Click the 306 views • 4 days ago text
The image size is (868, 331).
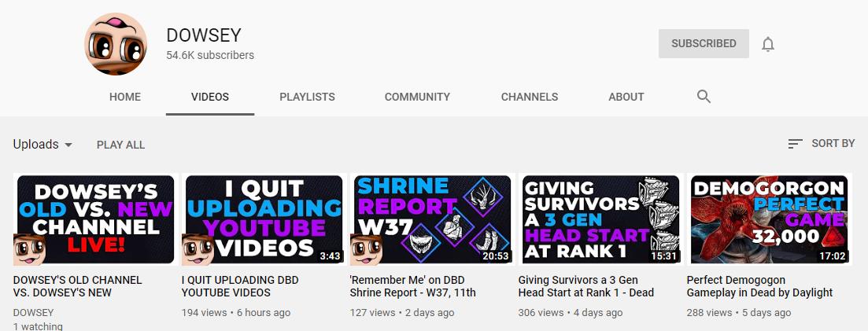pyautogui.click(x=571, y=313)
